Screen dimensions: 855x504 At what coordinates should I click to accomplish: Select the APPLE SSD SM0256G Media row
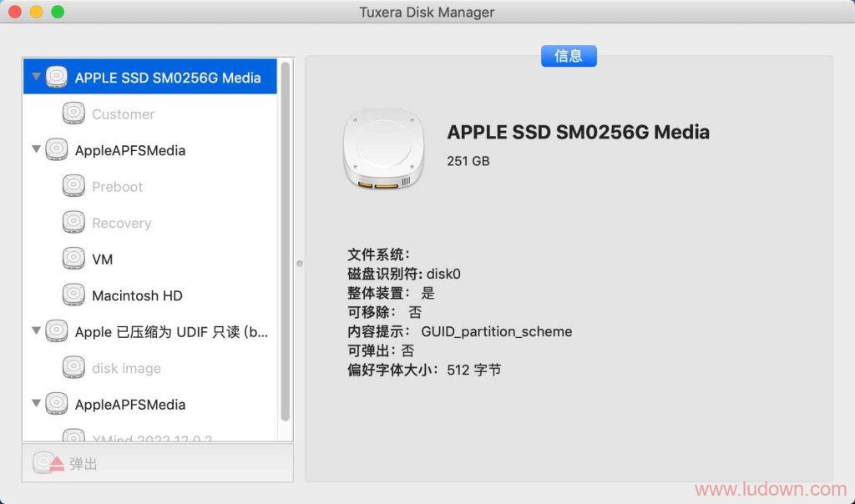[x=150, y=77]
